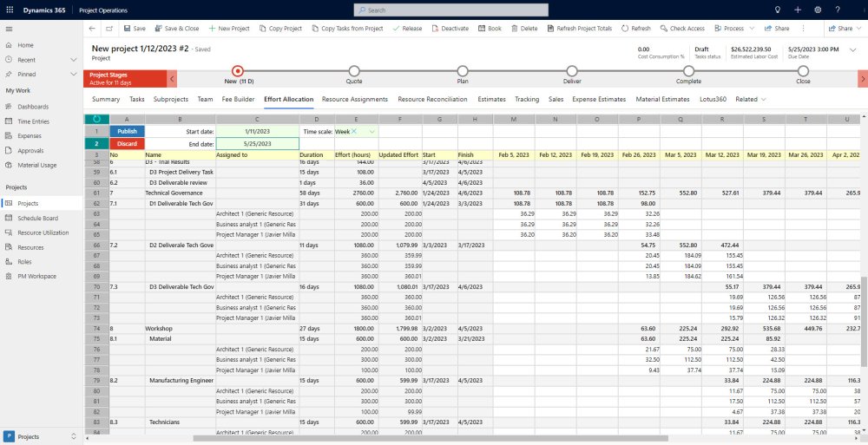Image resolution: width=868 pixels, height=445 pixels.
Task: Collapse the left navigation hamburger menu
Action: tap(9, 29)
